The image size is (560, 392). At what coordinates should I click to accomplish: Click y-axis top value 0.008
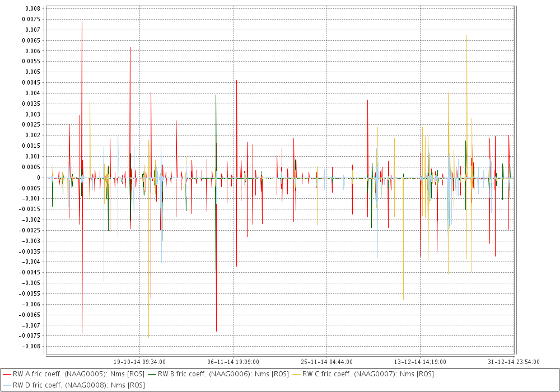[33, 8]
